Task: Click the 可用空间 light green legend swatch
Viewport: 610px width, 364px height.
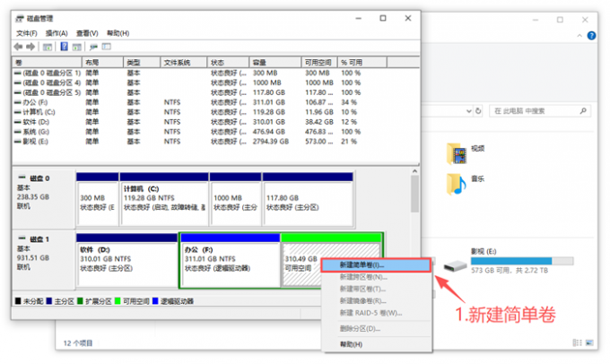Action: tap(118, 300)
